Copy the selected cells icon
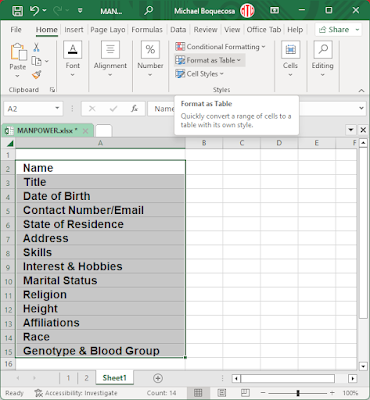This screenshot has height=400, width=370. click(x=36, y=61)
